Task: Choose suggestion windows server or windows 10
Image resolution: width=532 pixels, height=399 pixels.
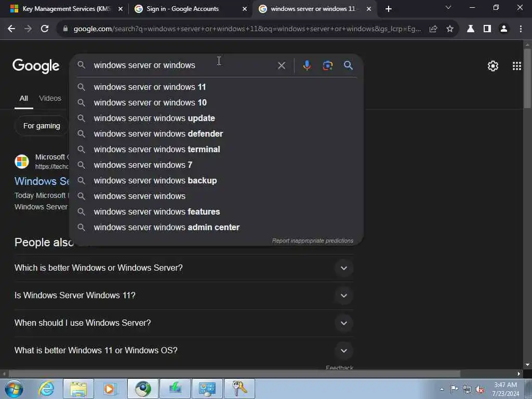Action: click(x=216, y=103)
